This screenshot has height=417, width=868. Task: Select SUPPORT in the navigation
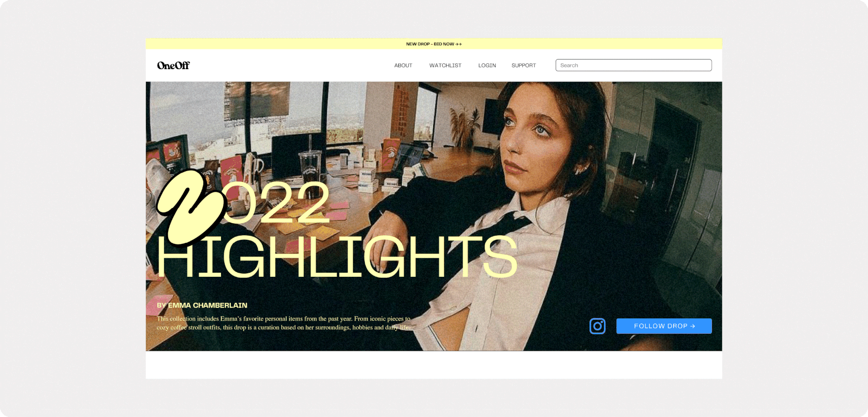(524, 66)
